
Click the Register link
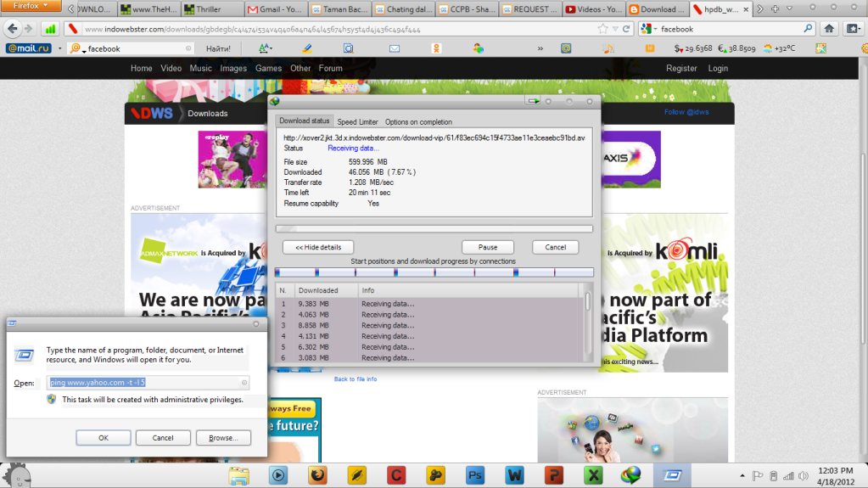[681, 68]
